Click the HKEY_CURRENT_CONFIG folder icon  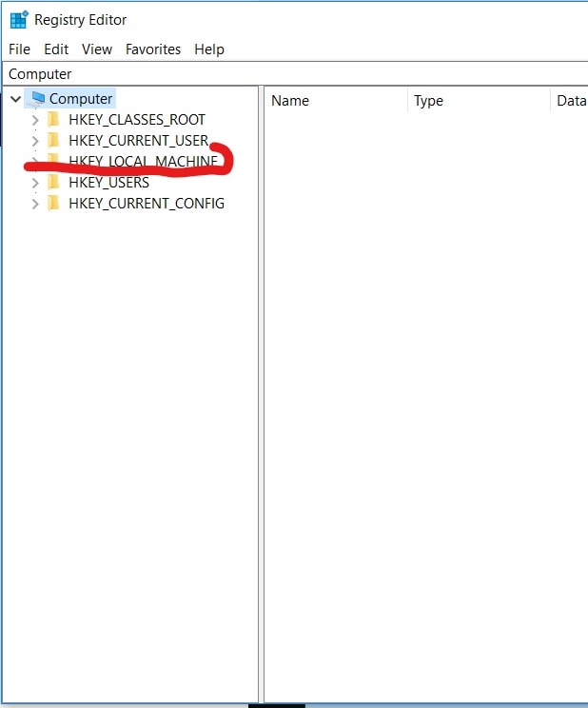click(x=53, y=204)
